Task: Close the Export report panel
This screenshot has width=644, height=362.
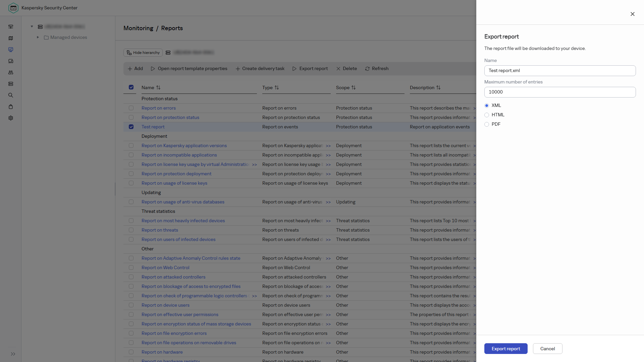Action: tap(633, 14)
